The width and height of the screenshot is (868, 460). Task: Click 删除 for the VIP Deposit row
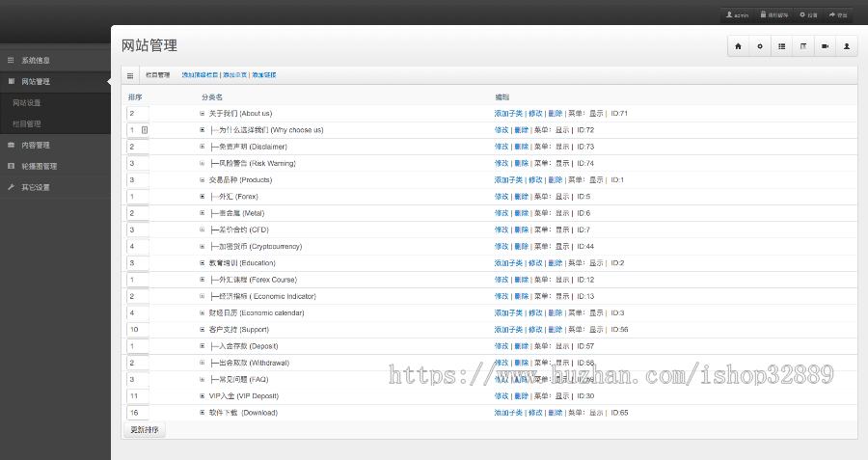[x=522, y=395]
